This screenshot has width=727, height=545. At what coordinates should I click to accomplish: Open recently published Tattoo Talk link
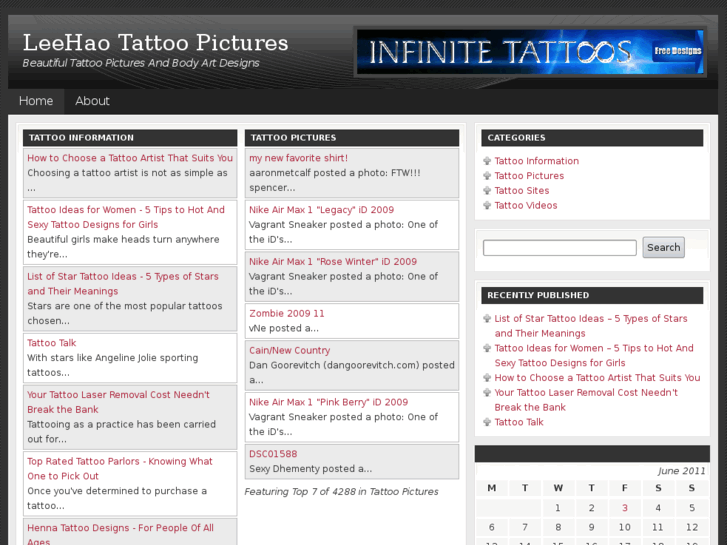coord(519,423)
